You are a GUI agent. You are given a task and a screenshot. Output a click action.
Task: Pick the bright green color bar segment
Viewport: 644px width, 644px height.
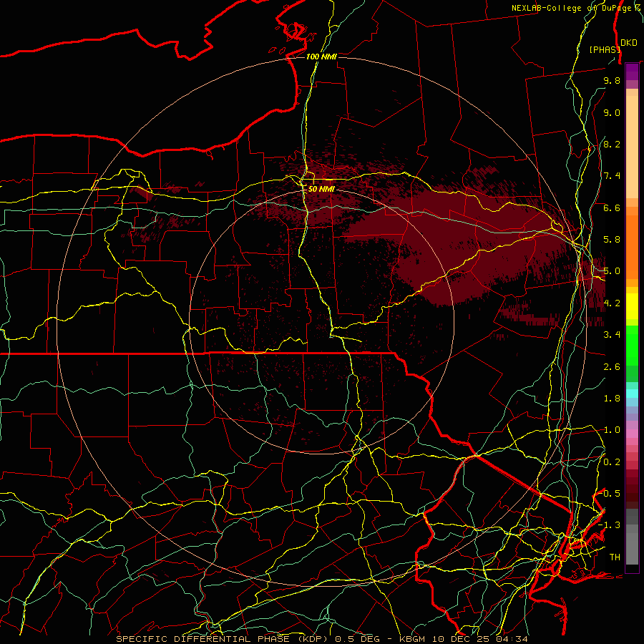coord(632,345)
